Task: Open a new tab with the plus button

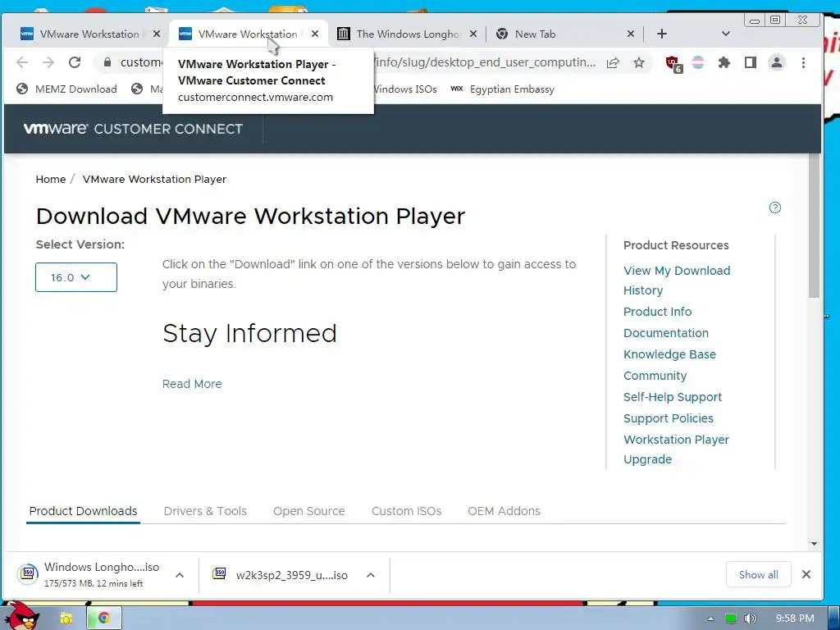Action: [x=662, y=34]
